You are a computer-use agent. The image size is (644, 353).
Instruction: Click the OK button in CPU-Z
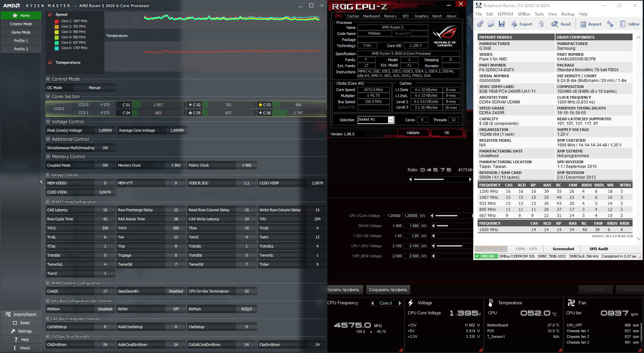click(447, 133)
